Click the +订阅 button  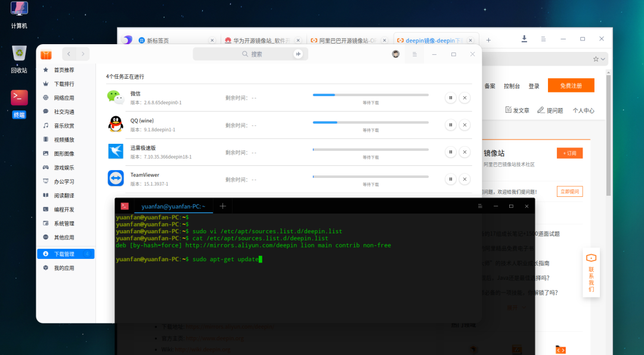pyautogui.click(x=569, y=153)
